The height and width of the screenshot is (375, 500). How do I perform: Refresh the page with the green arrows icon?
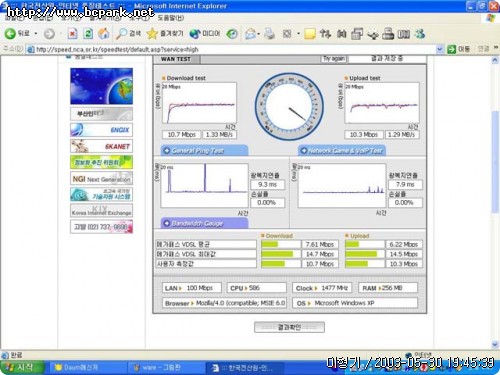click(x=88, y=33)
